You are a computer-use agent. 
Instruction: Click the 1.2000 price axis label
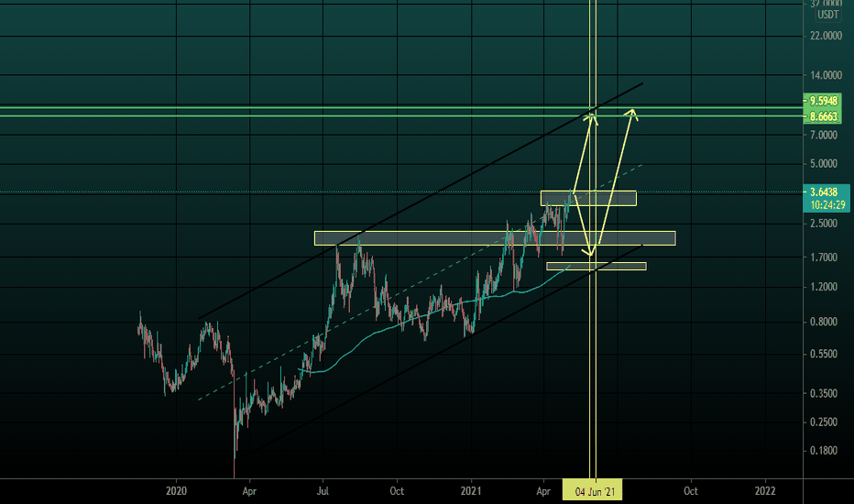pos(824,287)
